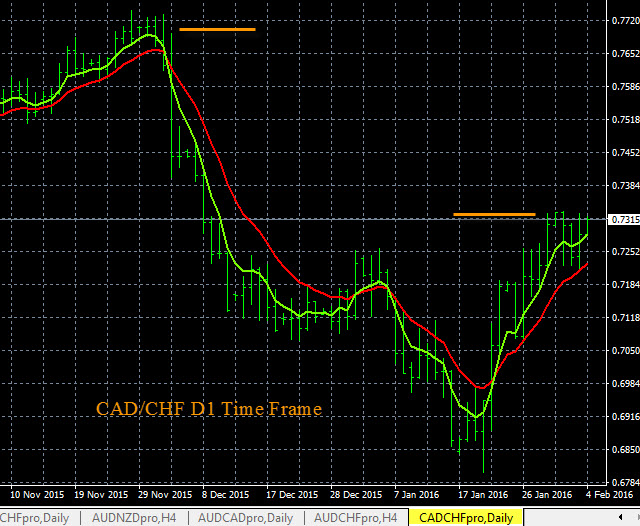This screenshot has width=640, height=526.
Task: Click the active CADCHFpro,Daily tab
Action: [x=466, y=518]
